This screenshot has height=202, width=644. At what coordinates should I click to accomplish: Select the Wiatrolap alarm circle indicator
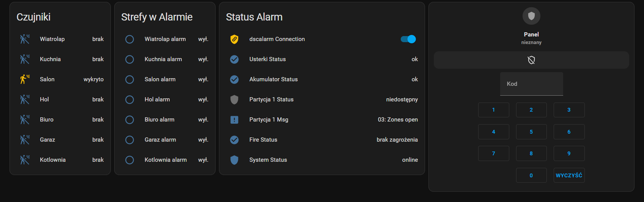pos(129,39)
